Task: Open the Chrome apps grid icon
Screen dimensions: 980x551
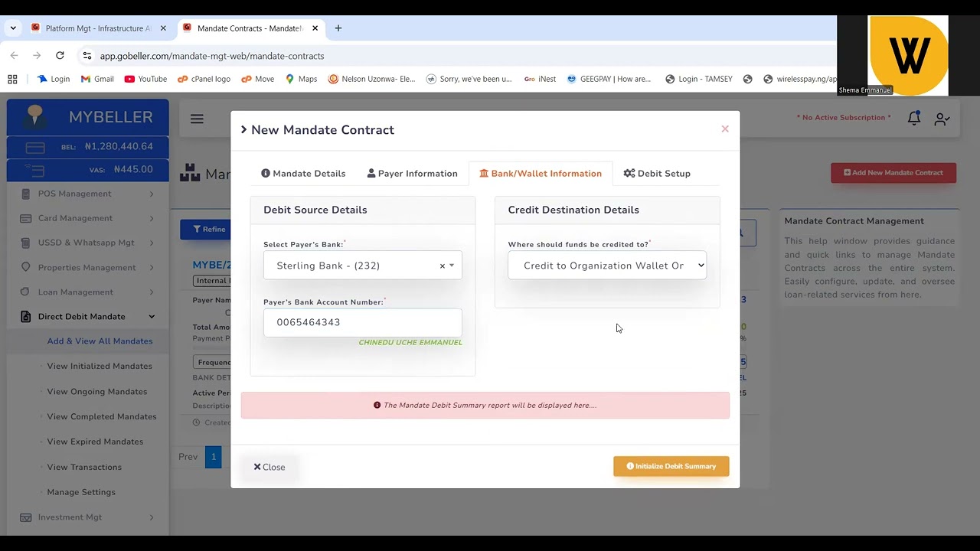Action: tap(12, 79)
